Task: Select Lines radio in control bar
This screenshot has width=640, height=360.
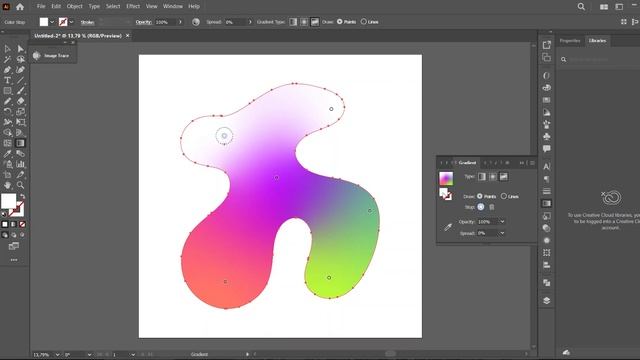Action: tap(364, 22)
